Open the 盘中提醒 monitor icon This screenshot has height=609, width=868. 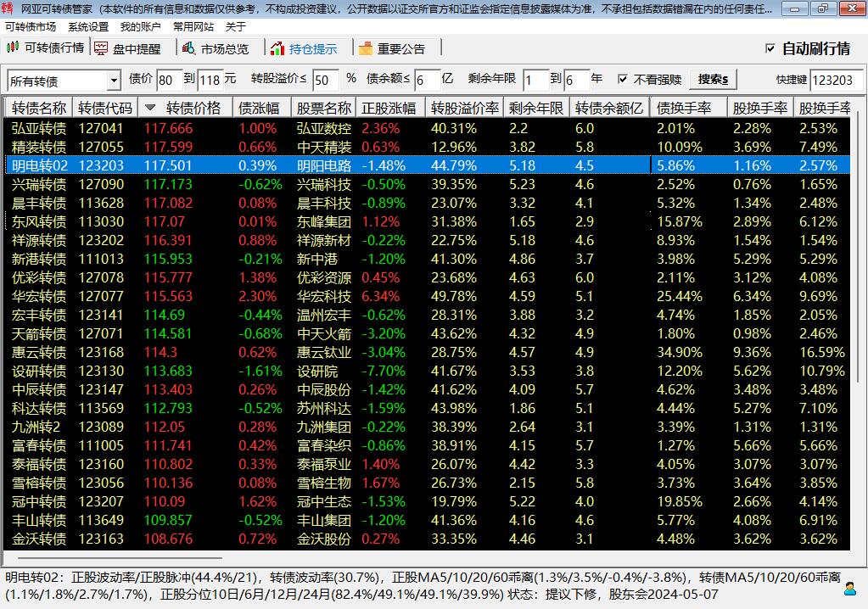point(101,48)
